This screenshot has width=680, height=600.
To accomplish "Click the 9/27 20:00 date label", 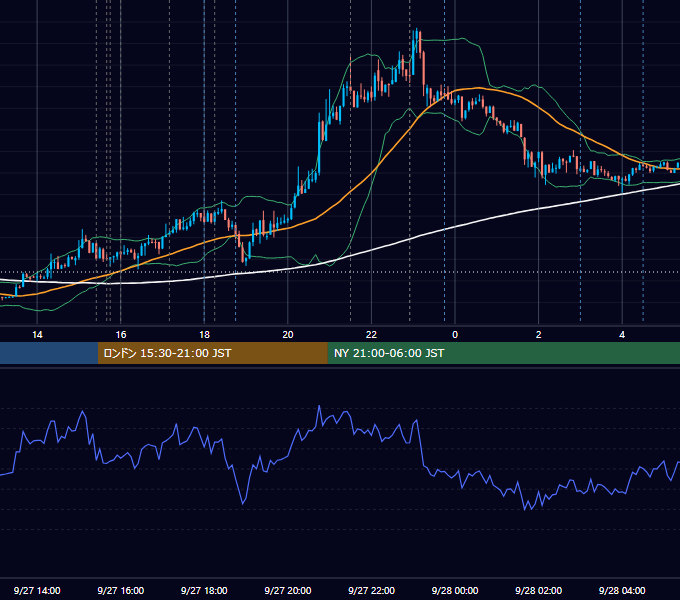I will click(x=288, y=591).
